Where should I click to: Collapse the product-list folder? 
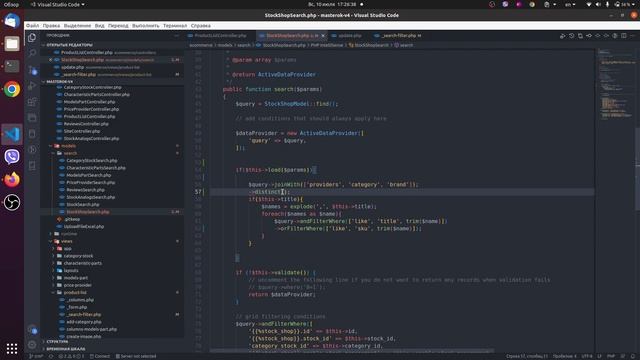tap(75, 293)
